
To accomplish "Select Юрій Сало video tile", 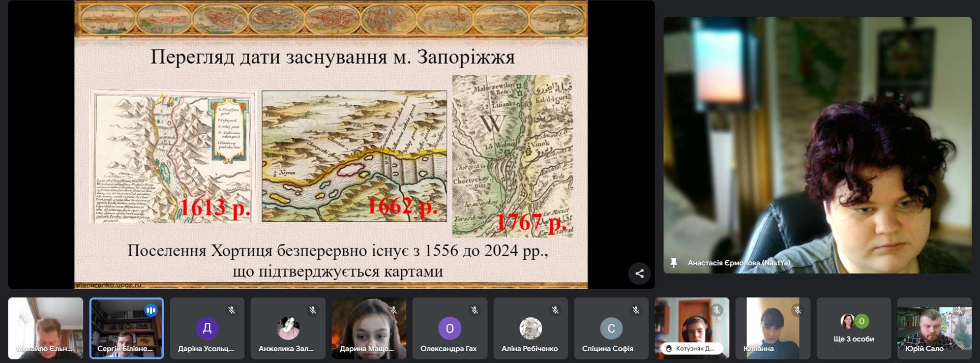I will click(x=934, y=328).
